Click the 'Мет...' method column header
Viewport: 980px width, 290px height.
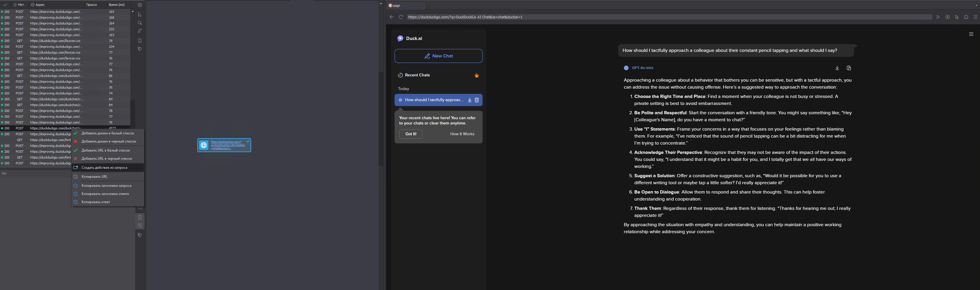pyautogui.click(x=20, y=5)
